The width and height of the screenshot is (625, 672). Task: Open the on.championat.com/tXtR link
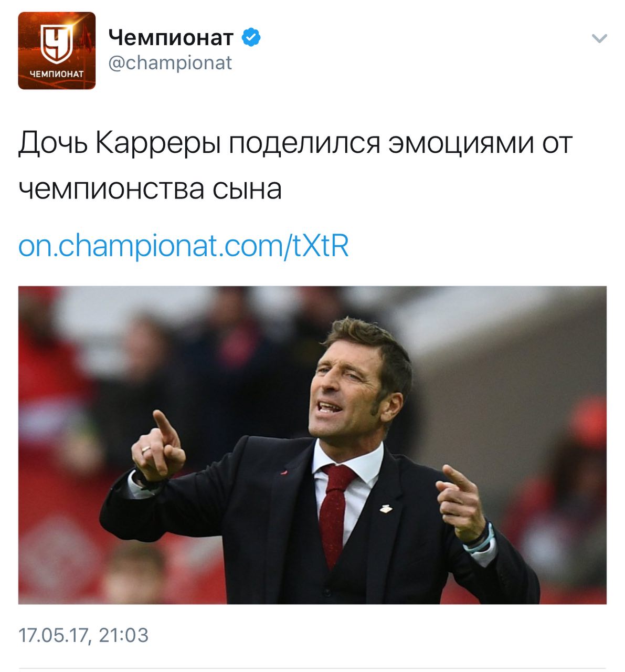[184, 245]
